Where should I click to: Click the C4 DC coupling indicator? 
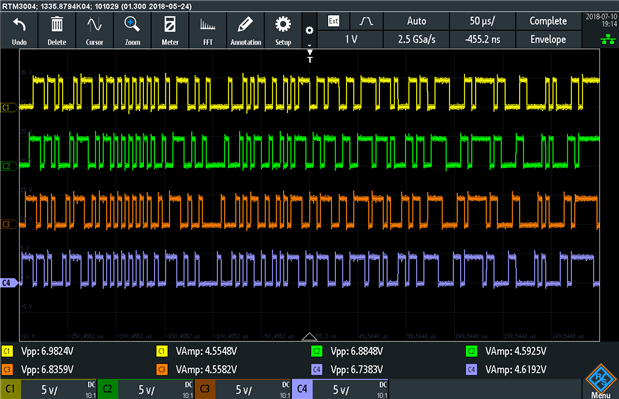(383, 384)
